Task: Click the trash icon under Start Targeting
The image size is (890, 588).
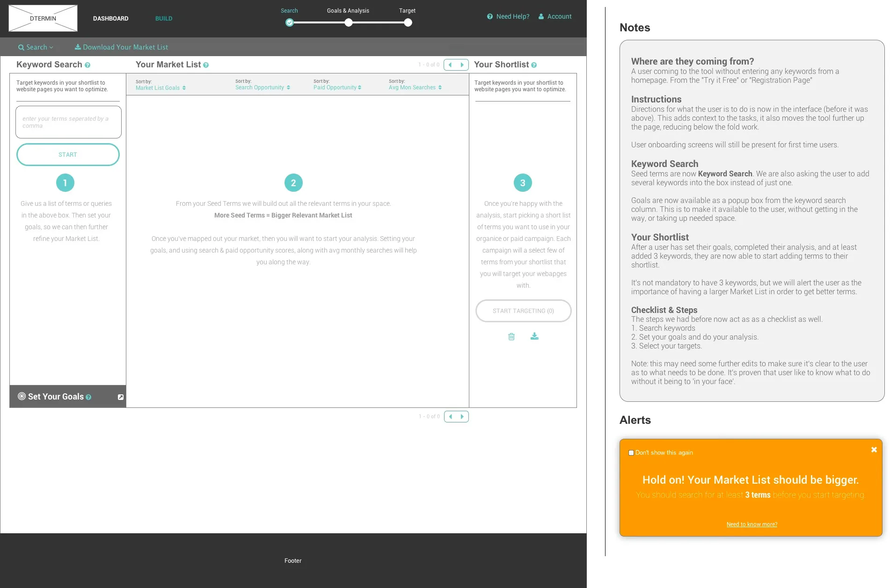Action: (511, 336)
